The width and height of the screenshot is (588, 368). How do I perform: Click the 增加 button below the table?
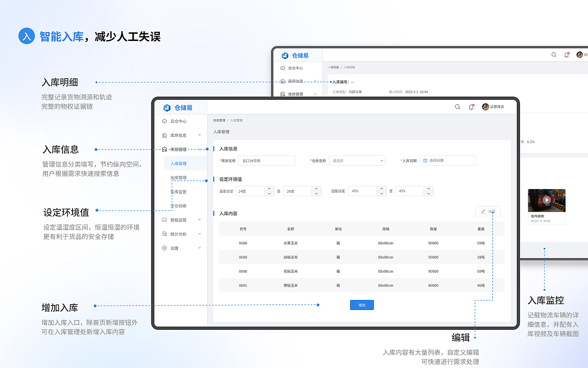[362, 305]
